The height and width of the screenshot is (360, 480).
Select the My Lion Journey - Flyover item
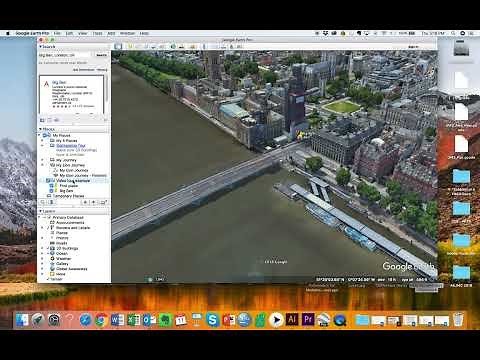pyautogui.click(x=83, y=175)
